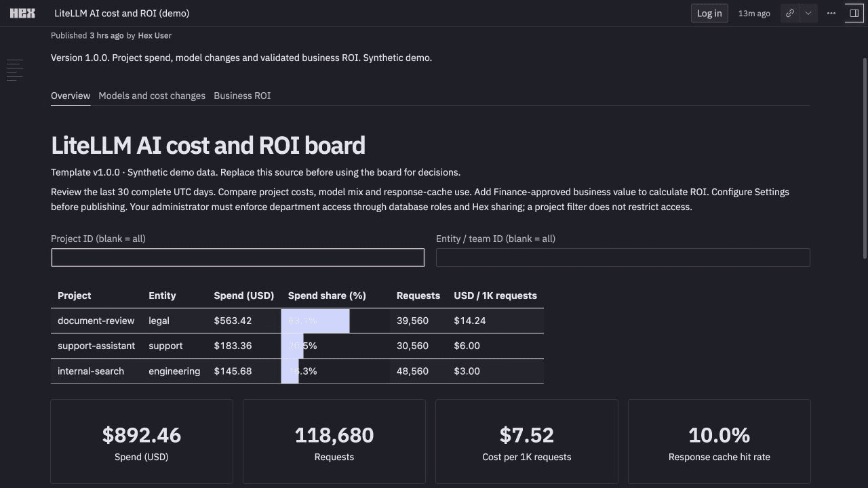The width and height of the screenshot is (868, 488).
Task: Click the $3.00 cost cell
Action: point(495,371)
